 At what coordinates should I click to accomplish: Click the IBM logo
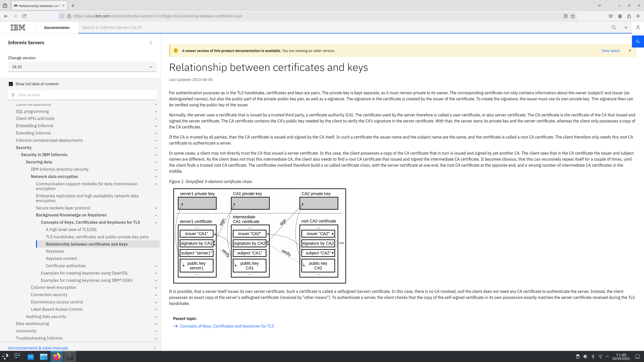[x=18, y=27]
